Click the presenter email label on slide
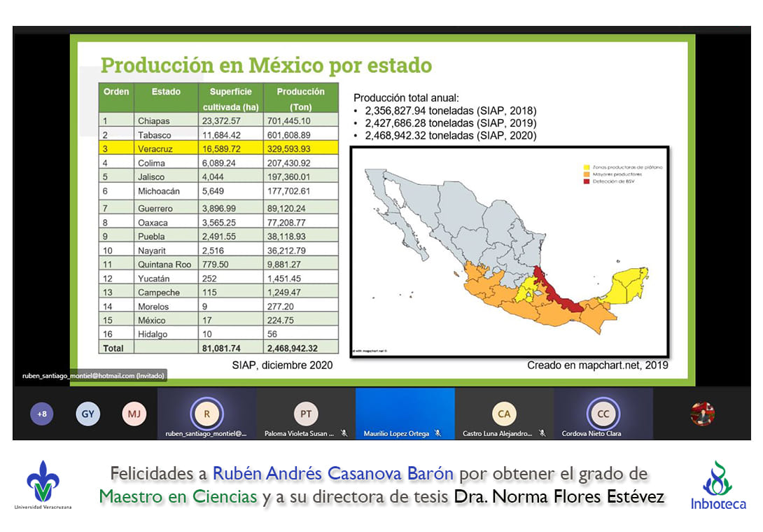This screenshot has width=763, height=532. coord(90,375)
